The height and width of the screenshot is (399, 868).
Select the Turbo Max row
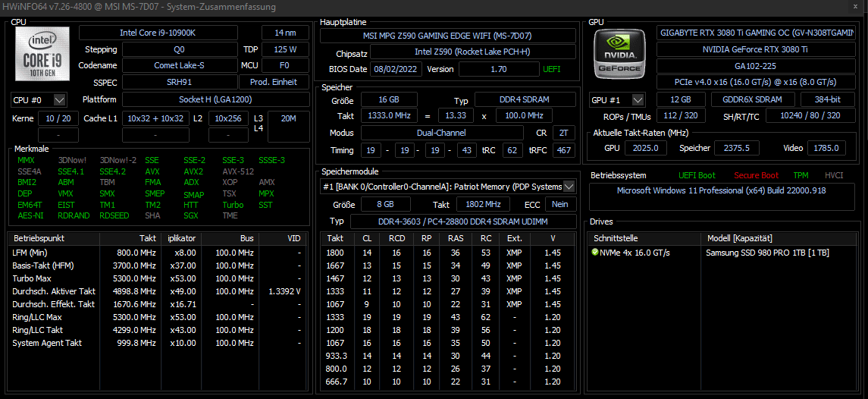tap(157, 278)
